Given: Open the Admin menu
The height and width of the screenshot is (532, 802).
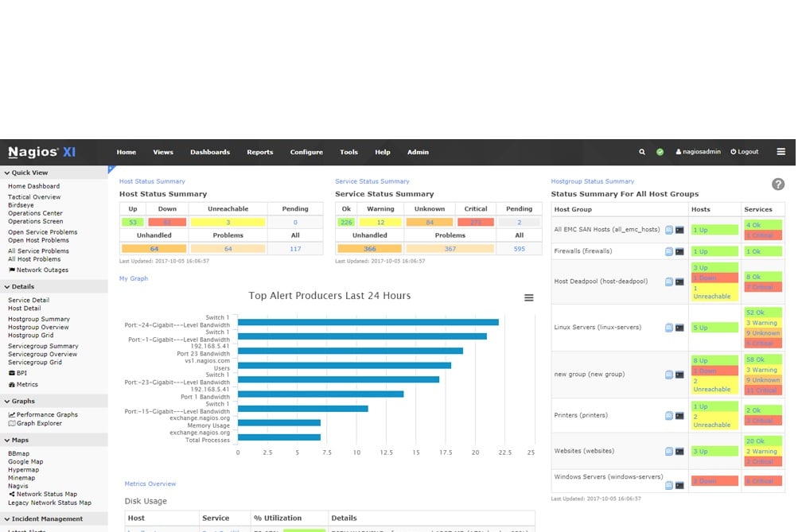Looking at the screenshot, I should pos(418,152).
